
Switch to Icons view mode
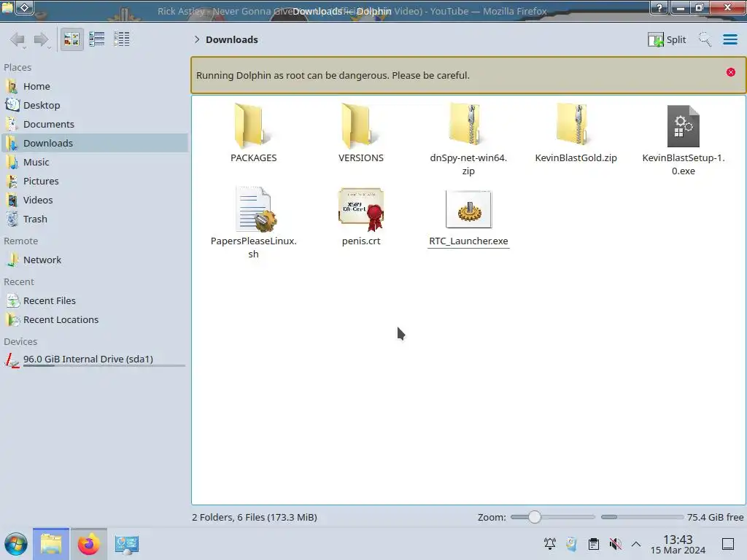coord(71,39)
